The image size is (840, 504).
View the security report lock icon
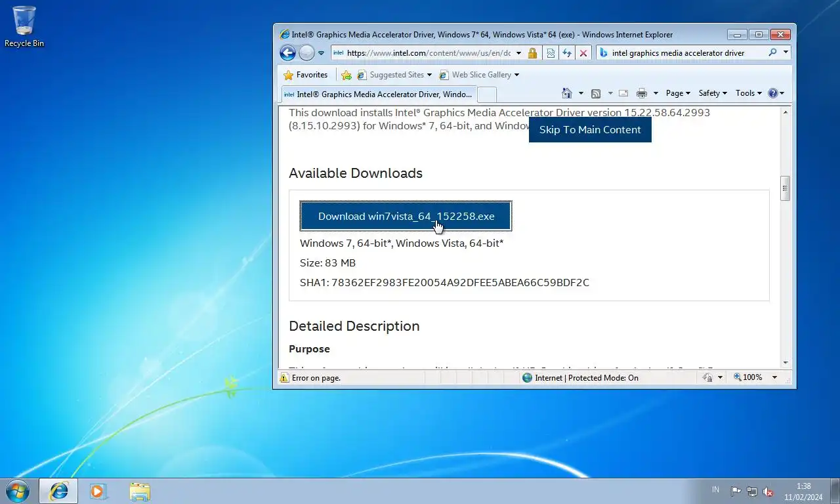532,53
